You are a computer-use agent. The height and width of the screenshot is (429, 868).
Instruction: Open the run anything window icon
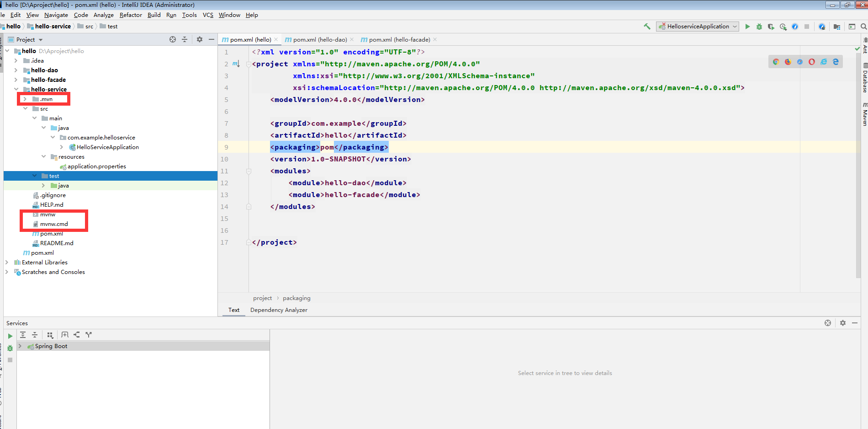[x=852, y=27]
